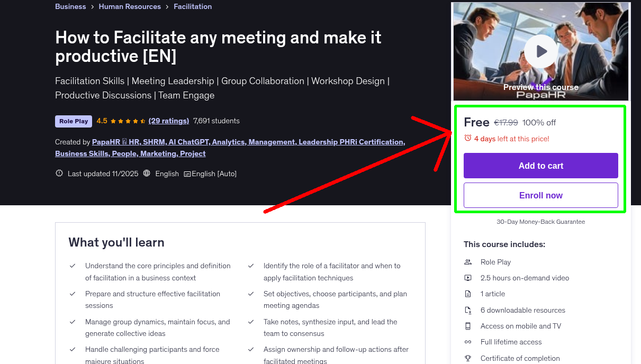This screenshot has height=364, width=641.
Task: Click the mobile and TV access icon
Action: 468,326
